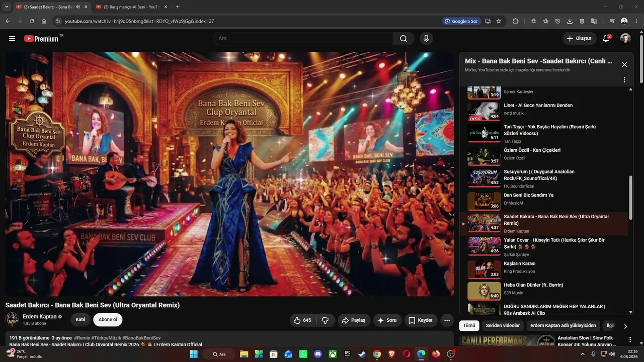Open the browser downloads panel
Viewport: 644px width, 362px height.
coord(570,21)
